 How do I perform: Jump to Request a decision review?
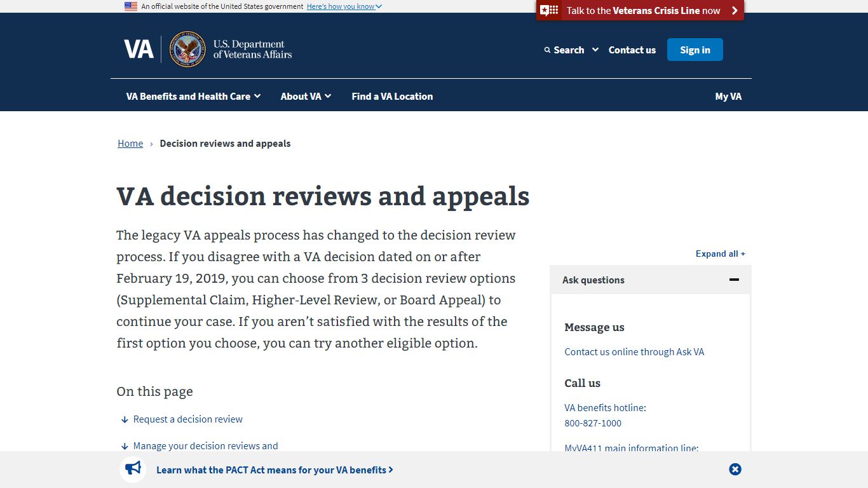pyautogui.click(x=188, y=419)
